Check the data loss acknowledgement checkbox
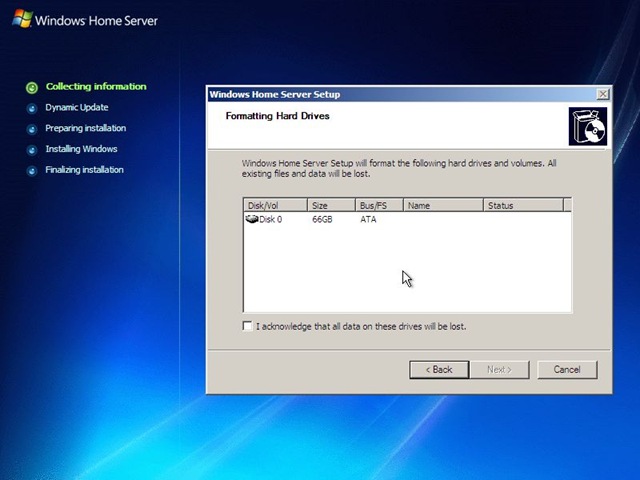This screenshot has width=640, height=480. coord(247,326)
